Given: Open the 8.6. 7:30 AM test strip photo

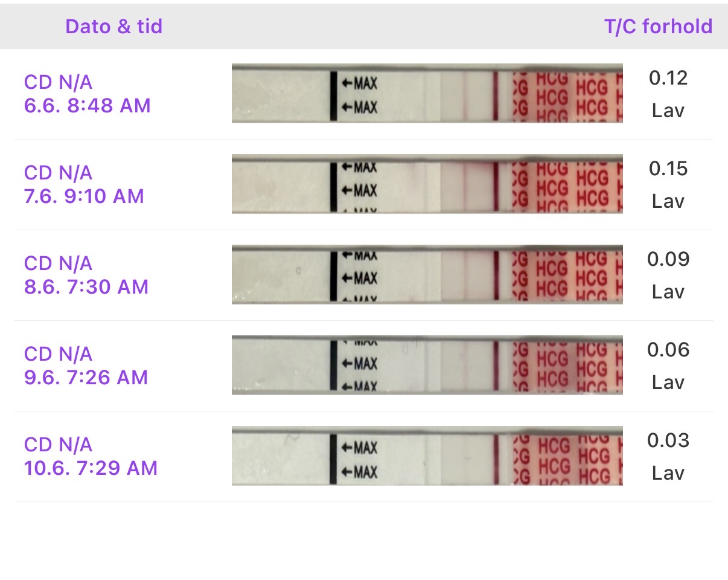Looking at the screenshot, I should point(427,275).
